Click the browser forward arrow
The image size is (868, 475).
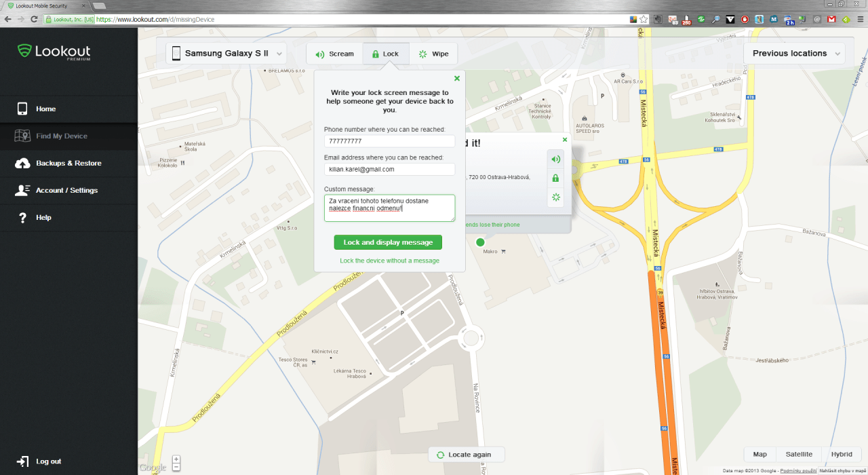pyautogui.click(x=21, y=19)
